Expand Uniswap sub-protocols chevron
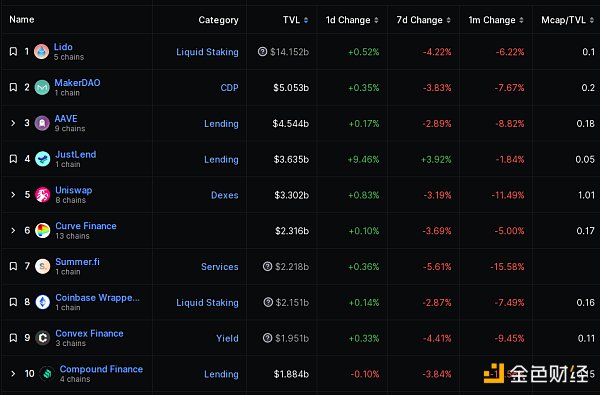Image resolution: width=600 pixels, height=395 pixels. 13,194
